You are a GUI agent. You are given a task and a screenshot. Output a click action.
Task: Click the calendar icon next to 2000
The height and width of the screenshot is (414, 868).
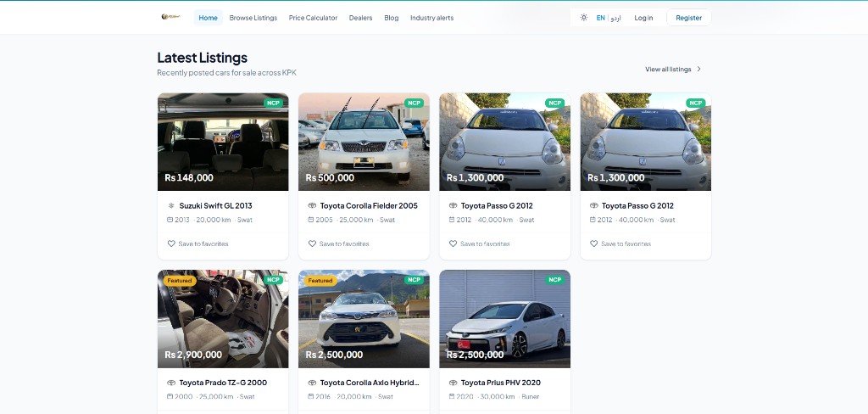[x=170, y=396]
